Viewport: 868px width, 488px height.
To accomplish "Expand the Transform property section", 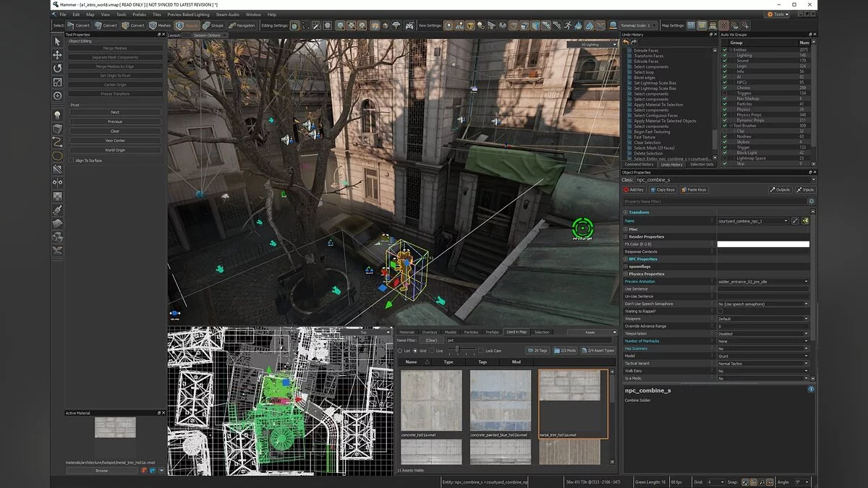I will (x=626, y=213).
